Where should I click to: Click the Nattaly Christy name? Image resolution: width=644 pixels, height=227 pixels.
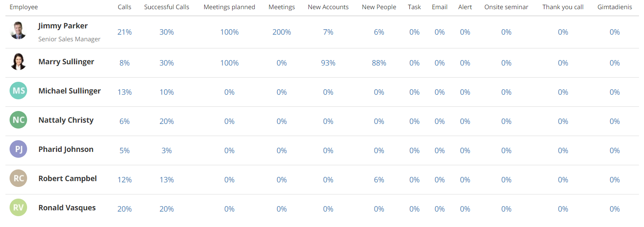[x=66, y=120]
